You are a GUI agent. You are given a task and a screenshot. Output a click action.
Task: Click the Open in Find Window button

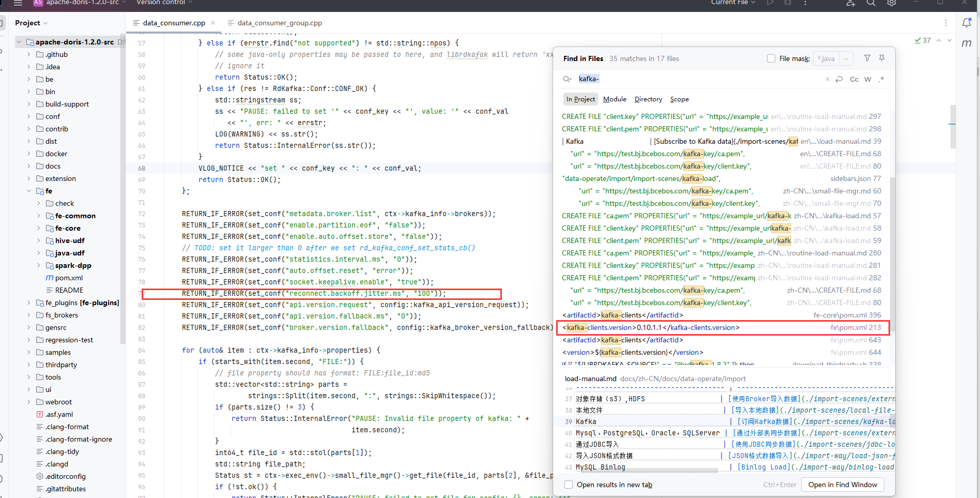pos(843,485)
